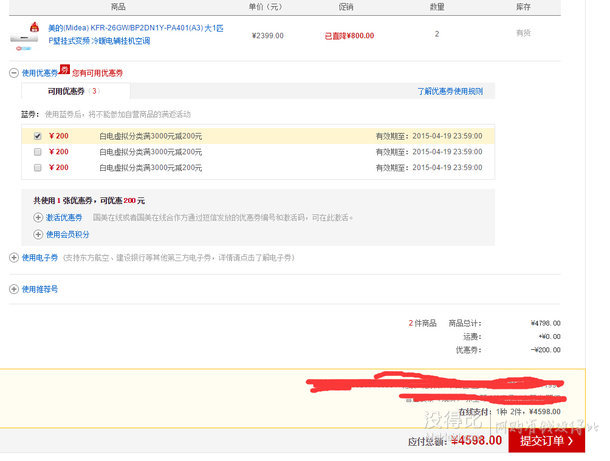Screen dimensions: 610x461
Task: Expand the 使用电子券 section
Action: coord(13,257)
